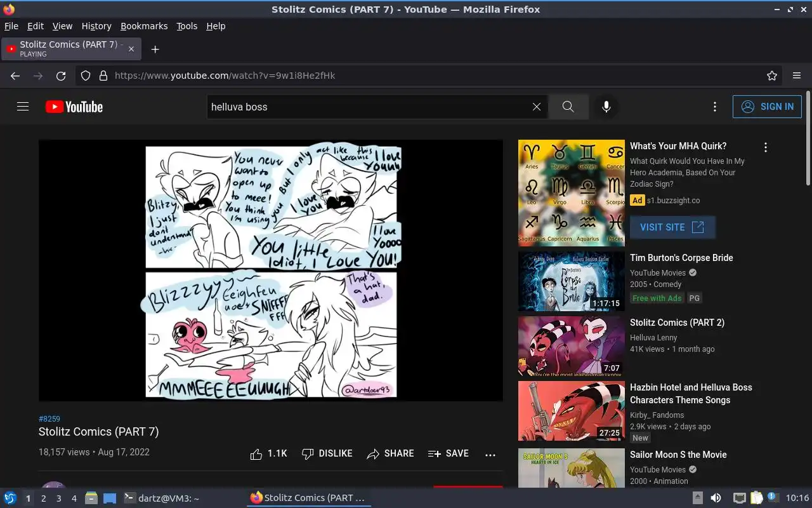This screenshot has width=812, height=508.
Task: Open the Edit menu
Action: pyautogui.click(x=36, y=26)
